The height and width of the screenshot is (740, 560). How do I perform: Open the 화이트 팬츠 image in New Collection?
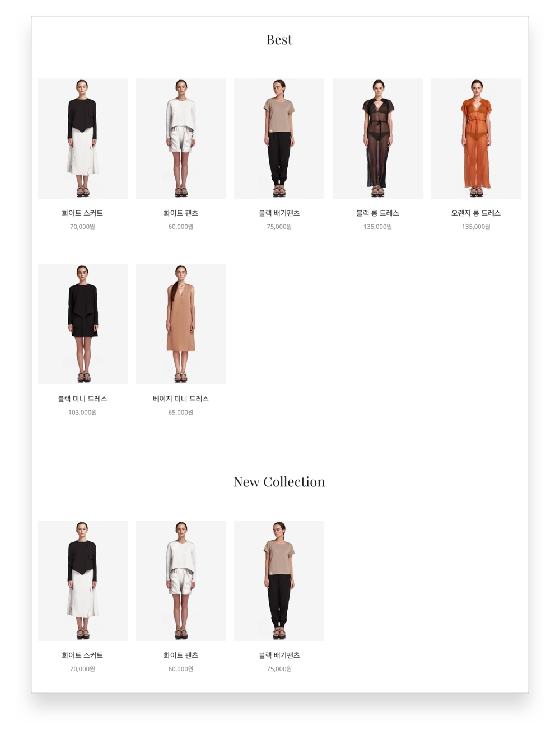click(181, 581)
